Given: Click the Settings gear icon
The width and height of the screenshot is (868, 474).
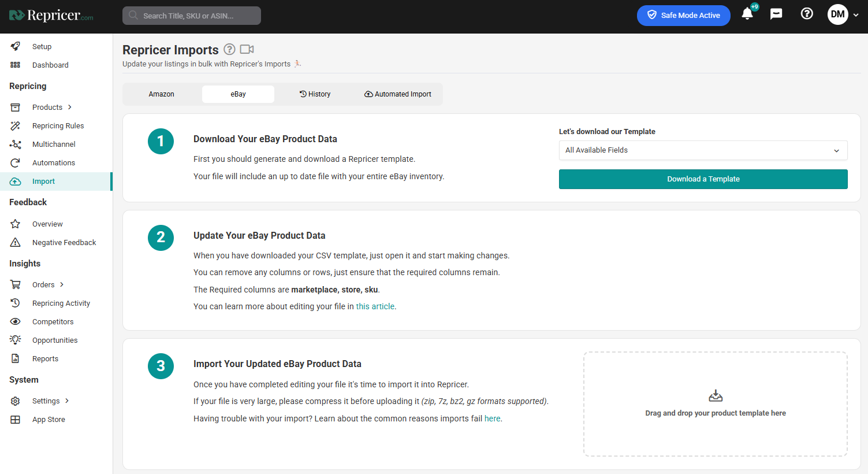Looking at the screenshot, I should (x=16, y=401).
